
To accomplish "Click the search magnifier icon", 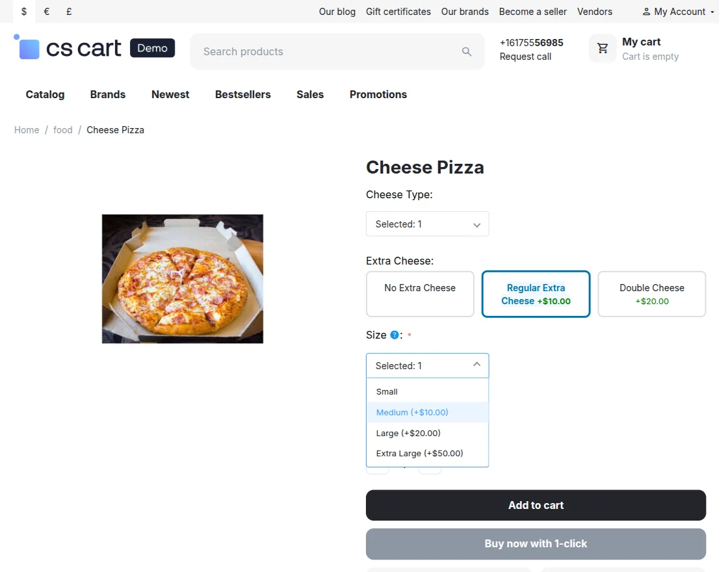I will pos(467,51).
